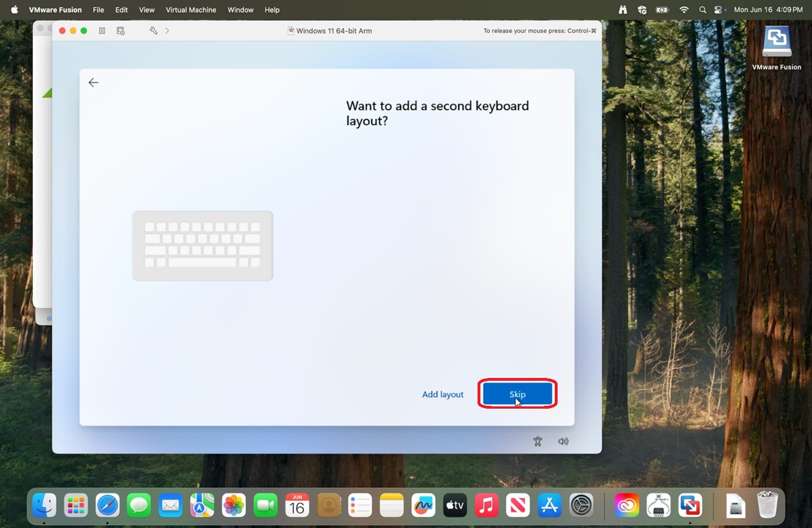This screenshot has height=528, width=812.
Task: Open the Trash in the Dock
Action: click(x=767, y=505)
